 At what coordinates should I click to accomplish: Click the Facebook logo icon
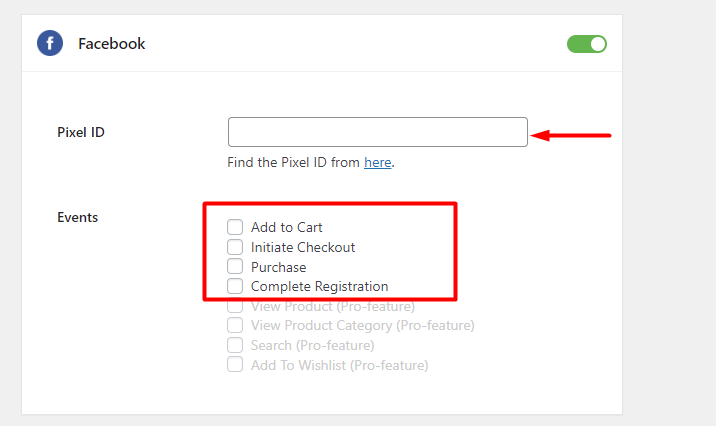coord(50,43)
